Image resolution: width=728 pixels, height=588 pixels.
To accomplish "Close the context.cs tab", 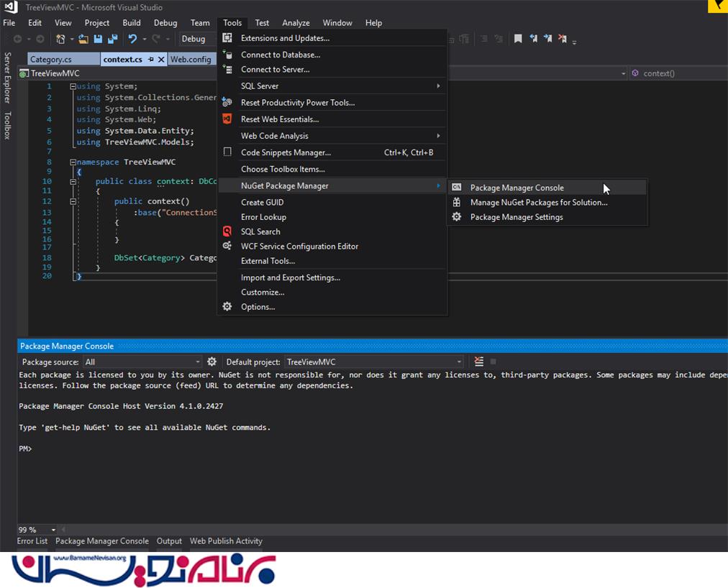I will point(161,60).
